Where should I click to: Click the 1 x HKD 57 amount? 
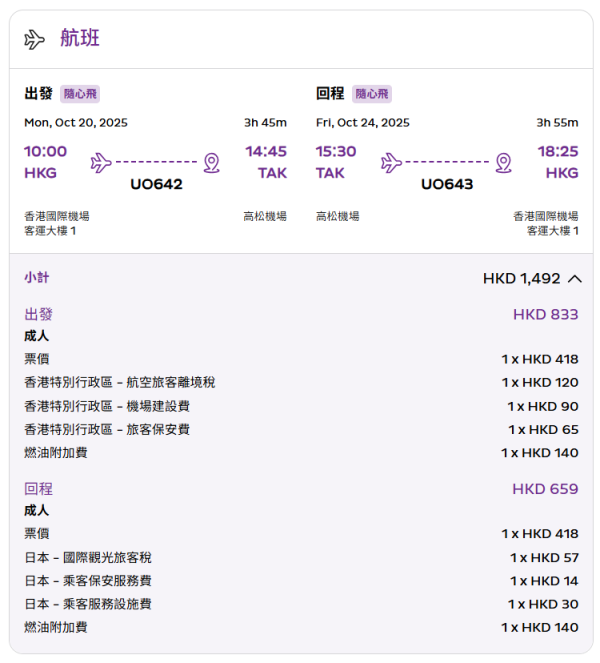pyautogui.click(x=544, y=558)
